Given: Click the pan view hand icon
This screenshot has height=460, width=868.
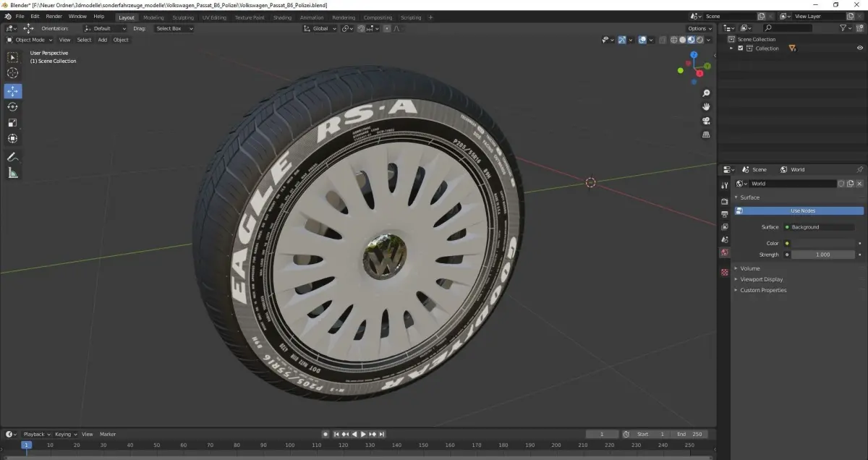Looking at the screenshot, I should 706,107.
